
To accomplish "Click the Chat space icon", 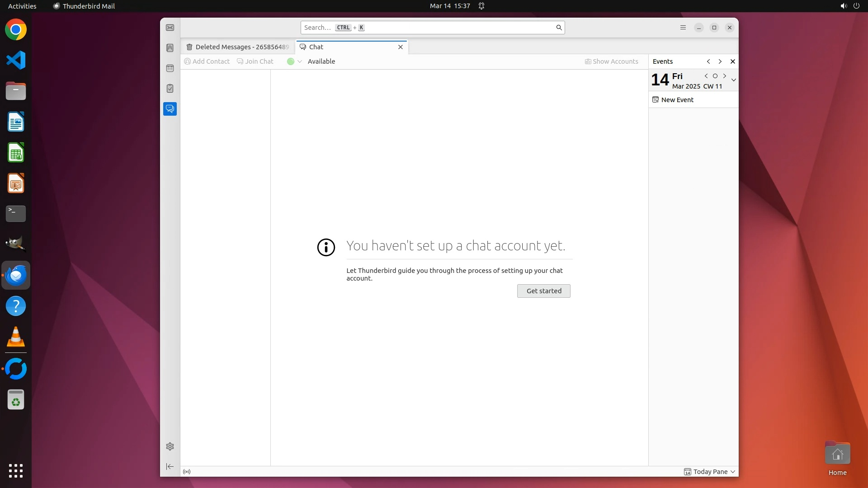I will pyautogui.click(x=170, y=109).
